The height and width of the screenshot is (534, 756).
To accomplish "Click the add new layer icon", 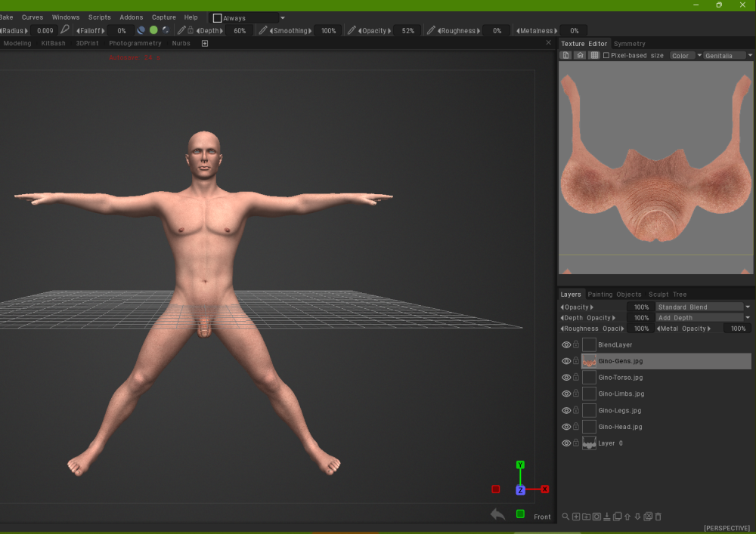I will coord(576,517).
